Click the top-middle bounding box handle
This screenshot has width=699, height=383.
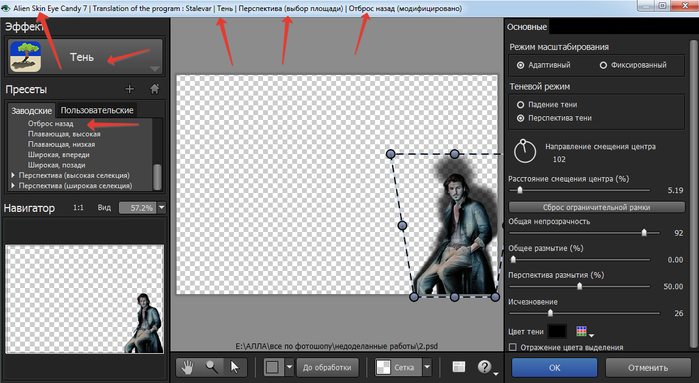(454, 154)
